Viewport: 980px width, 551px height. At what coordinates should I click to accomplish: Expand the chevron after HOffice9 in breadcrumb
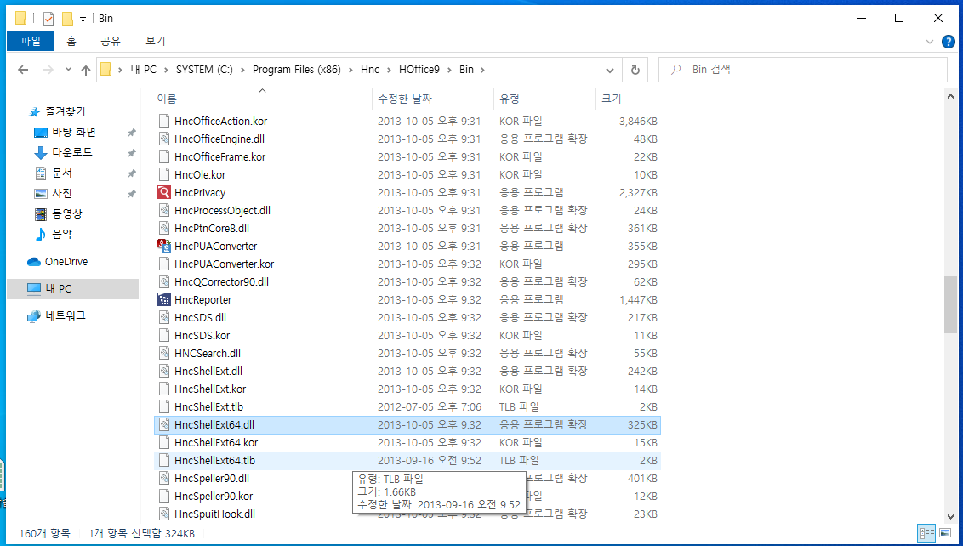[449, 70]
